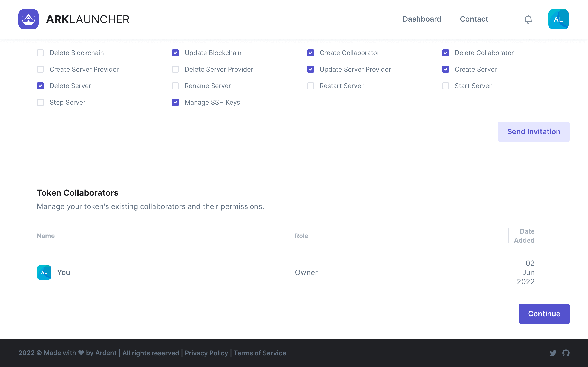The width and height of the screenshot is (588, 367).
Task: Uncheck the Update Blockchain permission
Action: point(175,53)
